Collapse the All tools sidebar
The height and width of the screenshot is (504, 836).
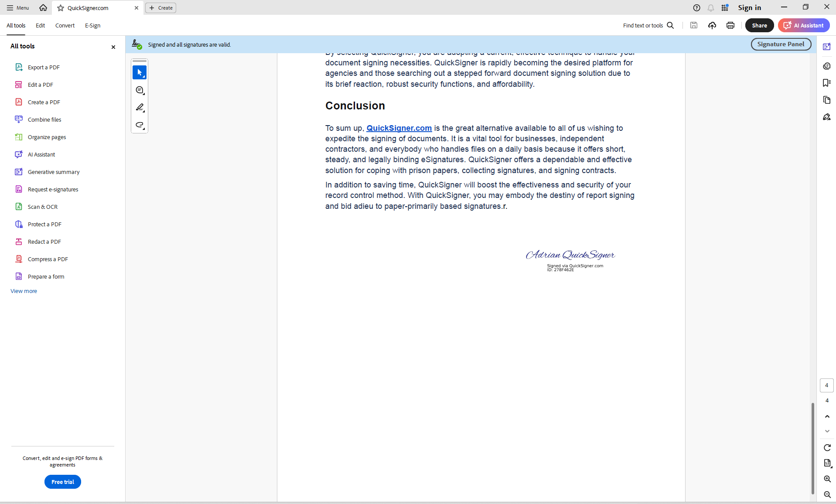[113, 47]
